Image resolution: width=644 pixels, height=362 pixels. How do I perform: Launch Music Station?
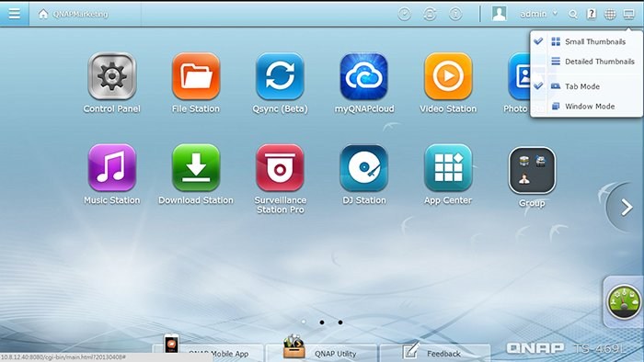(111, 167)
